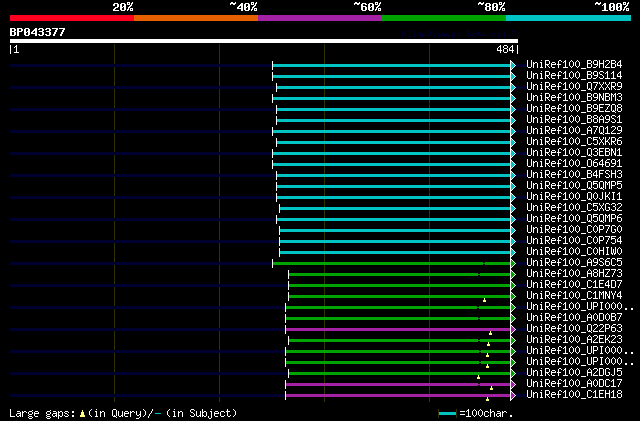
Task: Select the UniRef100_A8HZ73 label
Action: [x=574, y=274]
